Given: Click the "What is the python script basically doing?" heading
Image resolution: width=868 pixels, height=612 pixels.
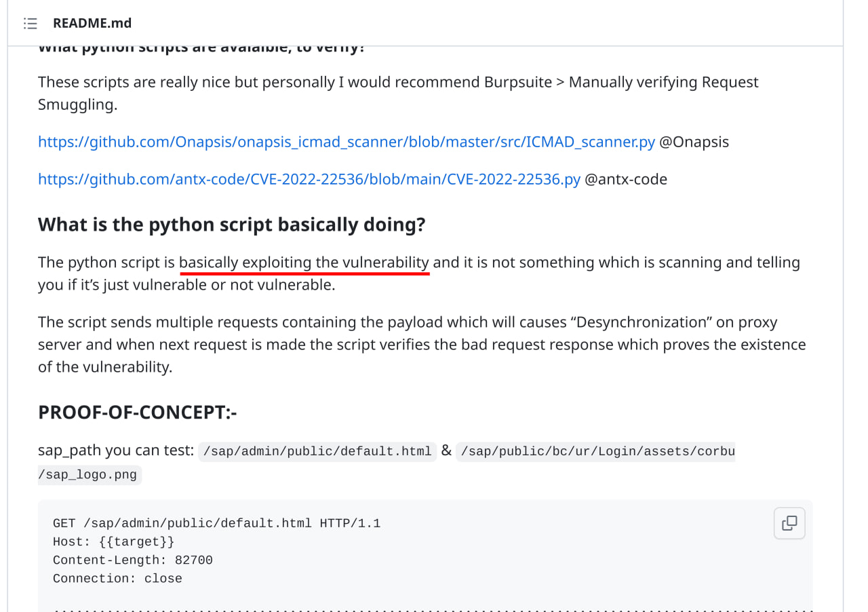Looking at the screenshot, I should pyautogui.click(x=231, y=225).
